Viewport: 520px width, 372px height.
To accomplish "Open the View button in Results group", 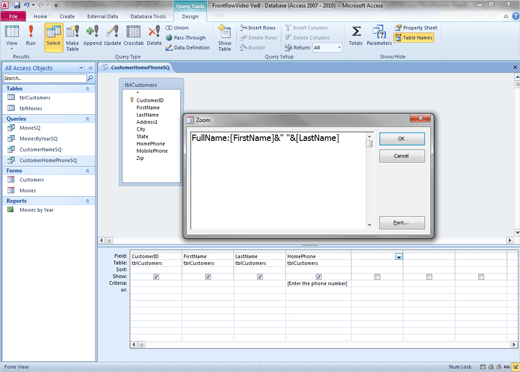I will tap(11, 36).
